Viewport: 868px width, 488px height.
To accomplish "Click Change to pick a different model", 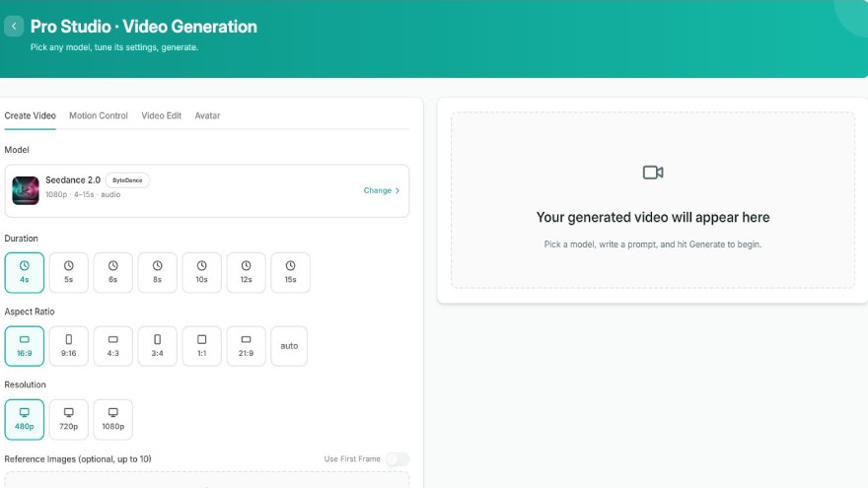I will [382, 190].
